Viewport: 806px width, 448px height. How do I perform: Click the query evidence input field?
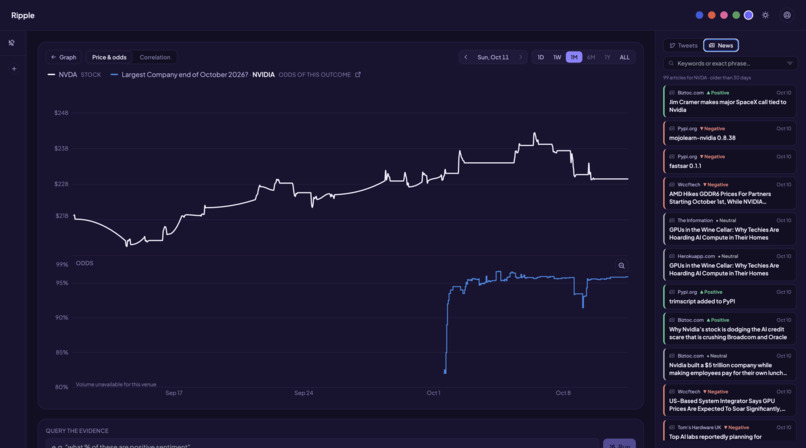322,444
